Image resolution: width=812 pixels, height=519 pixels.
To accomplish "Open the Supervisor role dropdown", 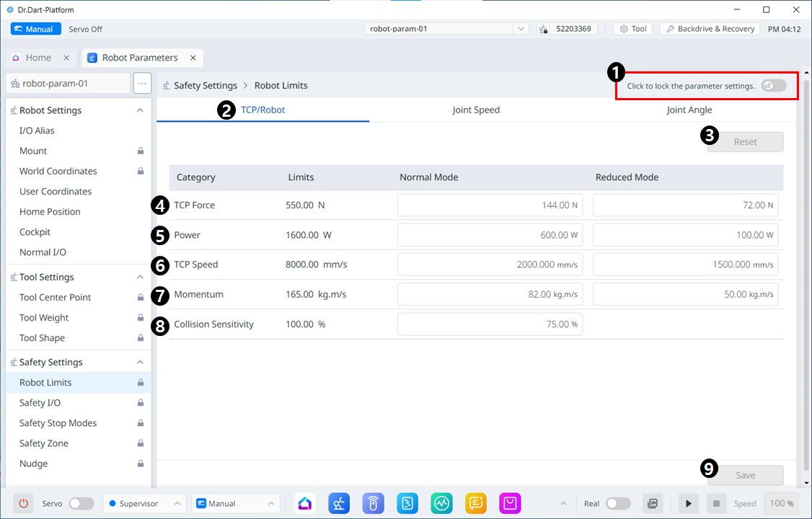I will (x=144, y=503).
